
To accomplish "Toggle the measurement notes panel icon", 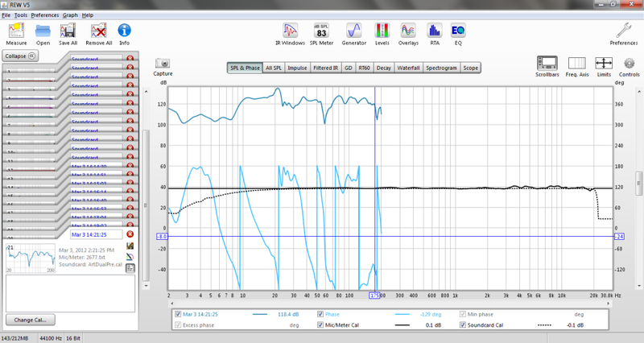I will 130,268.
